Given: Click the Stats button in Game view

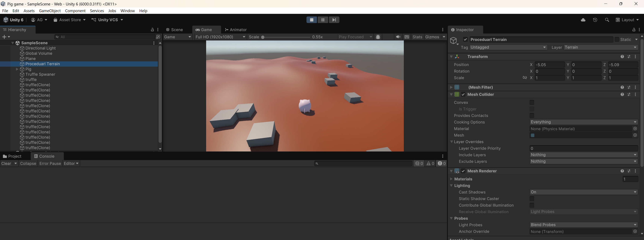Looking at the screenshot, I should click(x=417, y=37).
